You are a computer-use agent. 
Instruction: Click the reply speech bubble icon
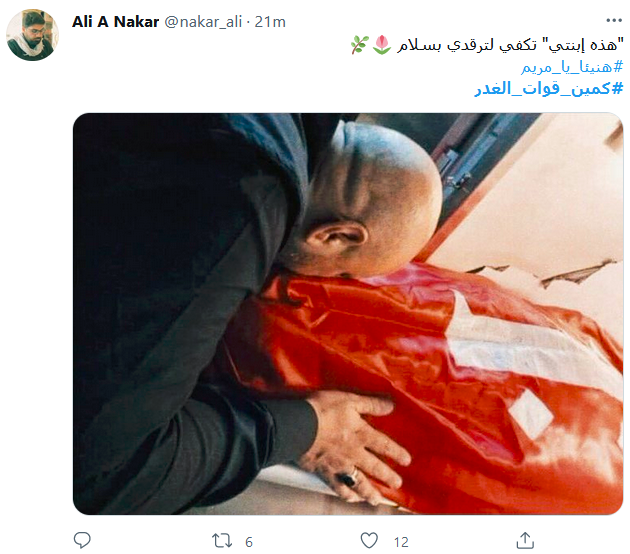(x=82, y=540)
